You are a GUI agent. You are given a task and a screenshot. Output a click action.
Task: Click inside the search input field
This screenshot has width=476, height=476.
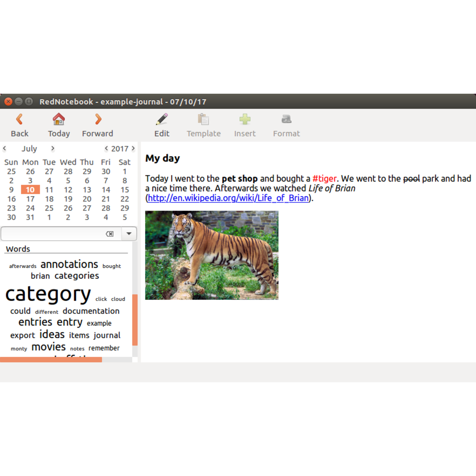(52, 234)
